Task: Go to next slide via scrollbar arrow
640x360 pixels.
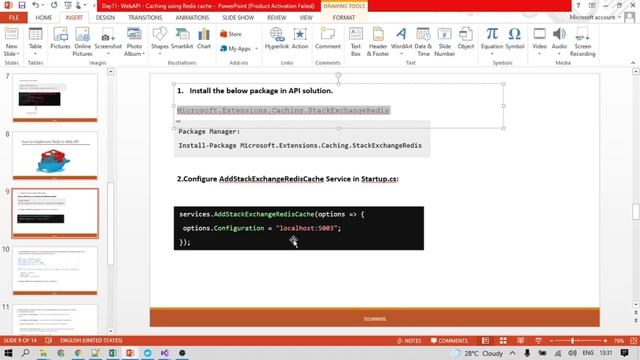Action: 636,320
